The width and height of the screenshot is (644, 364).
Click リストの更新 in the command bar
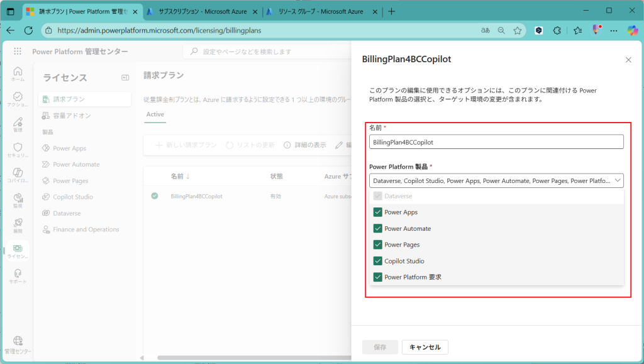coord(250,145)
